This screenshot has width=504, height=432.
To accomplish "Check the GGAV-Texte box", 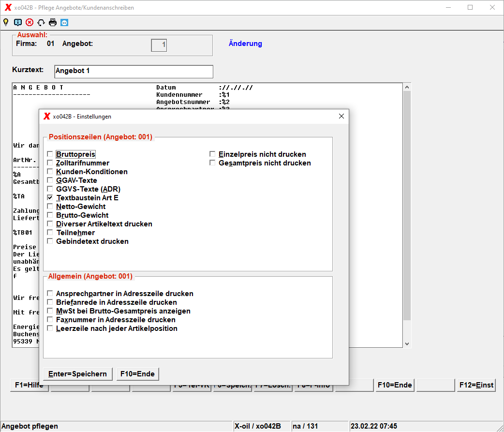I will 50,180.
